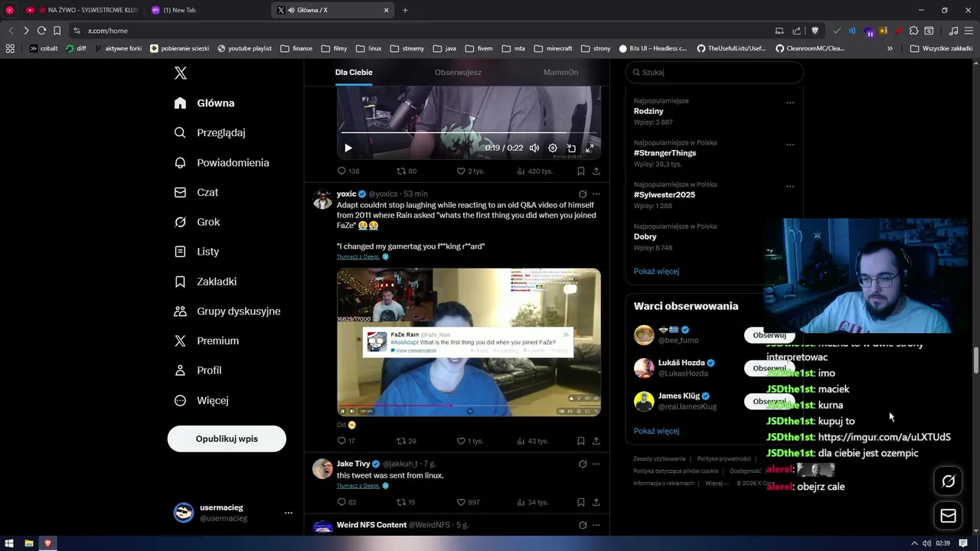View stats showing 420 tys. views

coord(534,171)
